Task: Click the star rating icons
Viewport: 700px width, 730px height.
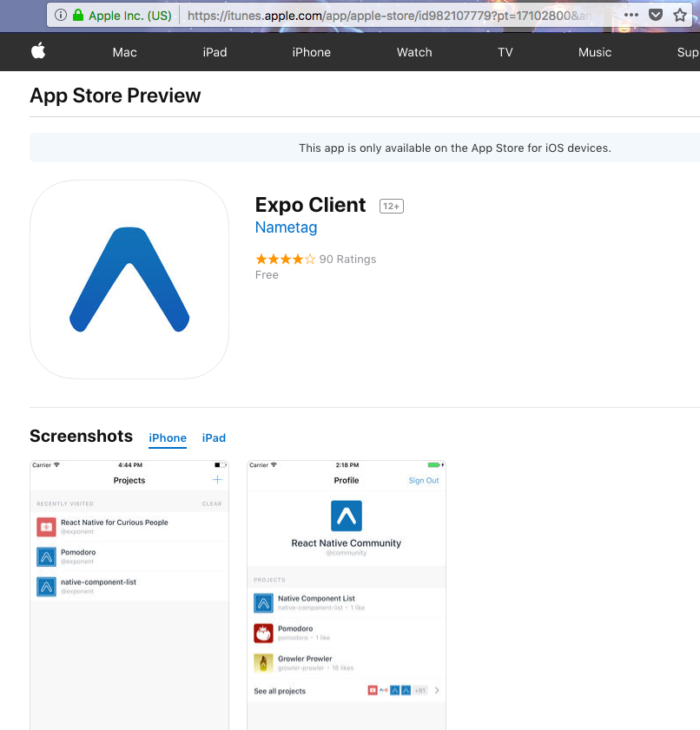Action: tap(285, 259)
